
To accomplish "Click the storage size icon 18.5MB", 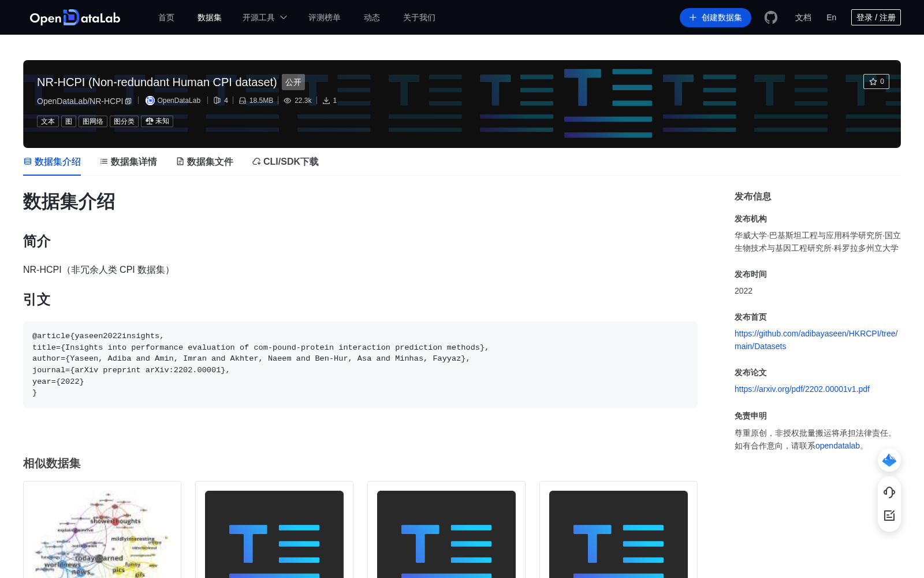I will tap(243, 101).
